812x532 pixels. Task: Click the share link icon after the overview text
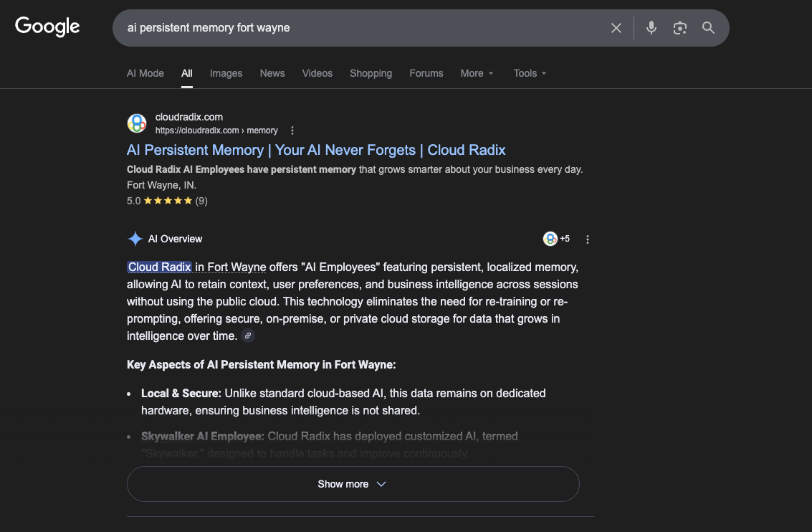coord(248,336)
